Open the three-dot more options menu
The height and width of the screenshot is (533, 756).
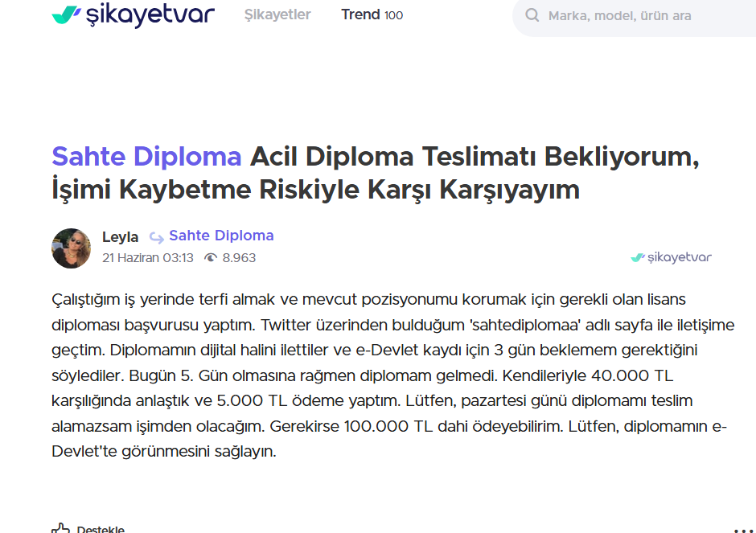[x=743, y=530]
